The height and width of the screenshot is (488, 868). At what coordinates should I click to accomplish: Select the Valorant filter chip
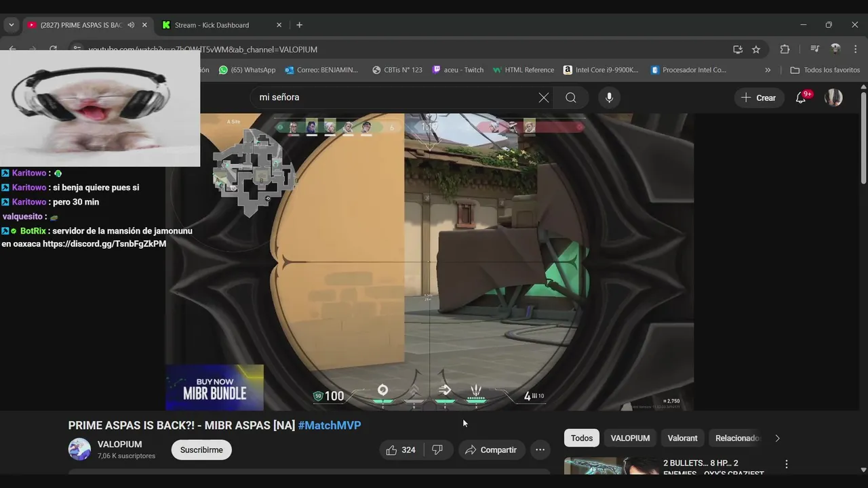coord(682,439)
